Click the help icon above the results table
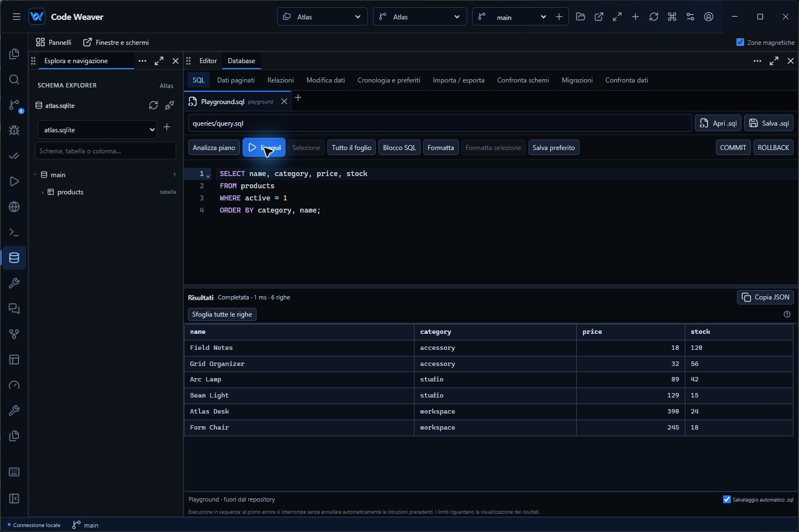 pyautogui.click(x=787, y=314)
